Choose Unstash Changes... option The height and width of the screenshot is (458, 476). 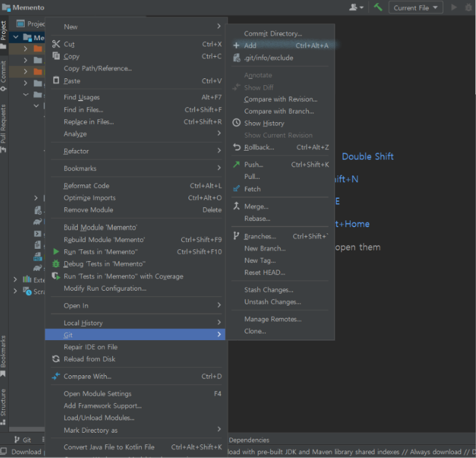(281, 302)
